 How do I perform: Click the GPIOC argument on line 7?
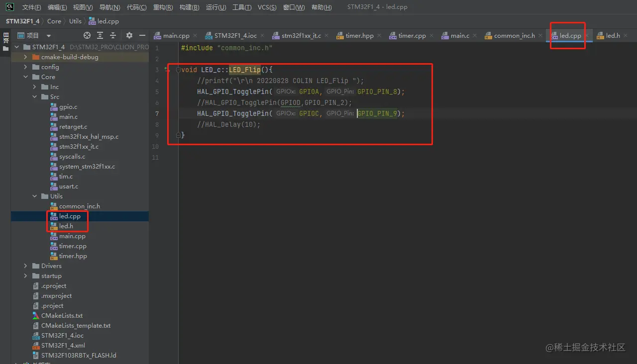pos(309,114)
